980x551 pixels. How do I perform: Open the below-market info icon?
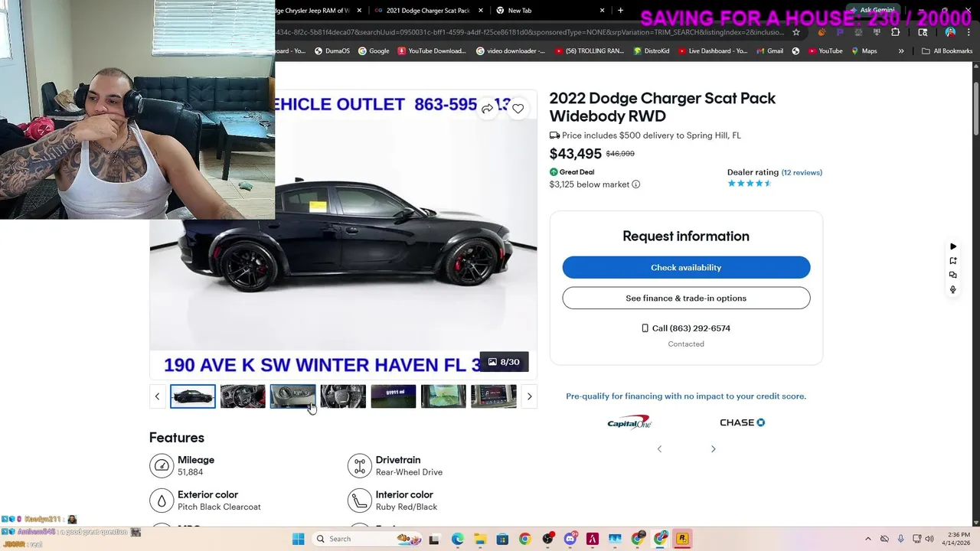pos(635,184)
